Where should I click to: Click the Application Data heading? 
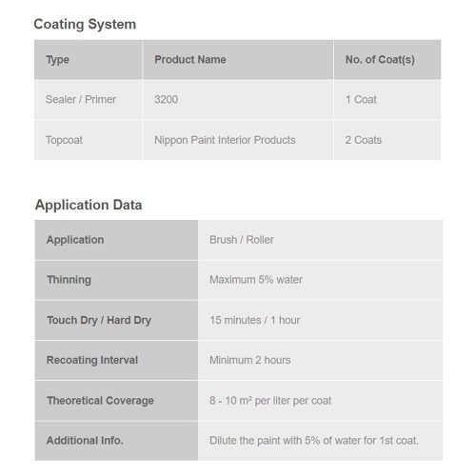tap(89, 205)
